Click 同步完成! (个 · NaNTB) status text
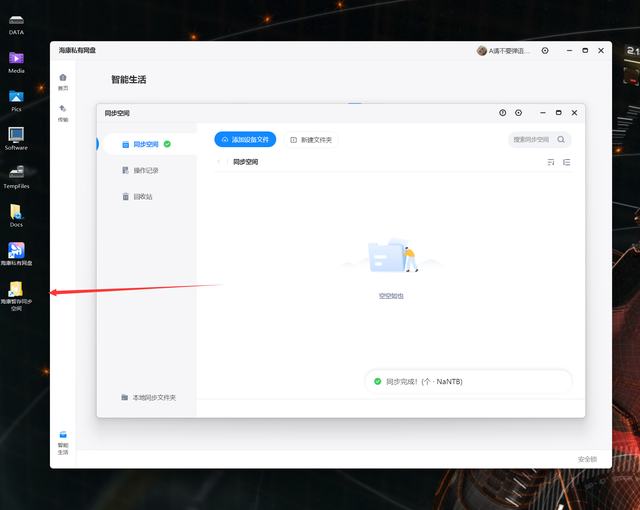The height and width of the screenshot is (510, 640). [424, 381]
